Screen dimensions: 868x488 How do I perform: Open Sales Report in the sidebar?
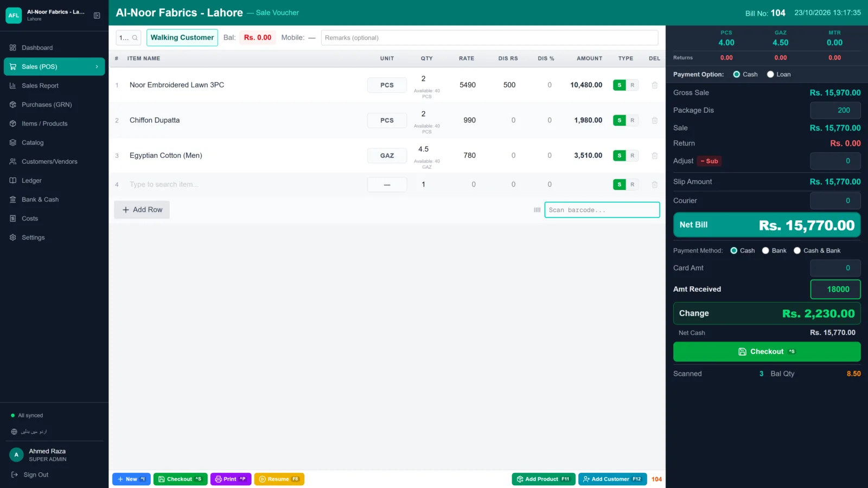[x=54, y=86]
